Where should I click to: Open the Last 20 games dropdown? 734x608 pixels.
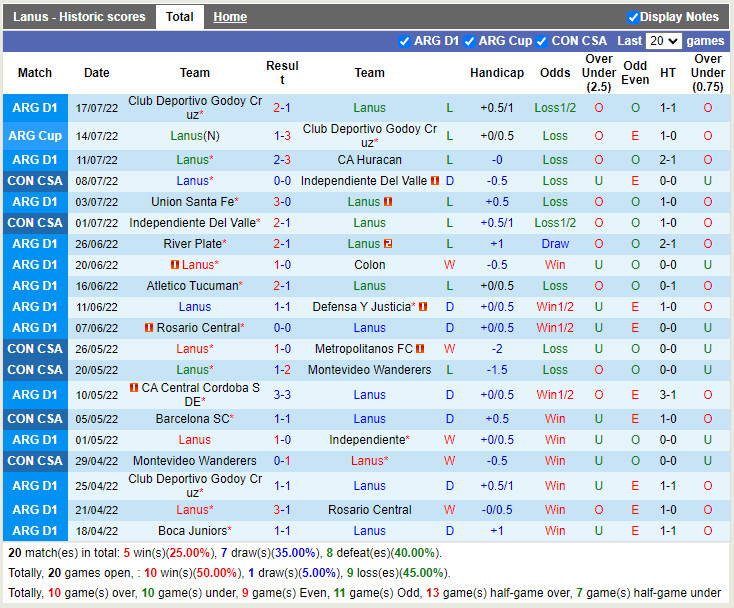pyautogui.click(x=663, y=41)
